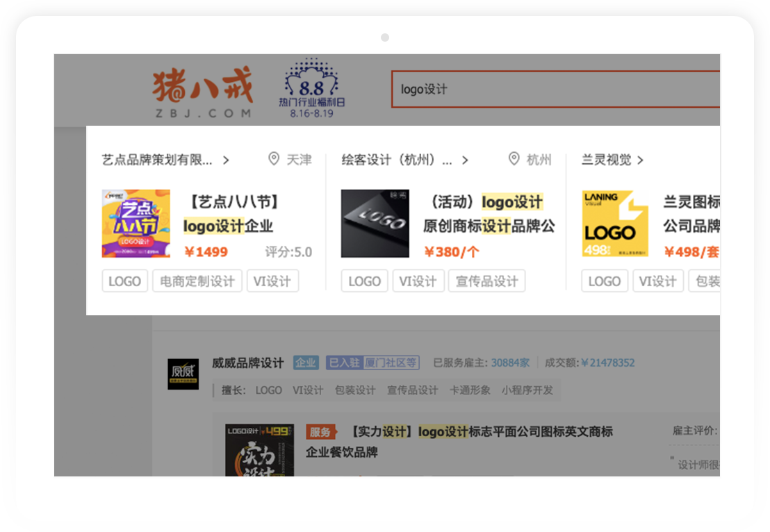Select VI设计 tag under 绘客设计 card
This screenshot has width=770, height=532.
tap(418, 281)
